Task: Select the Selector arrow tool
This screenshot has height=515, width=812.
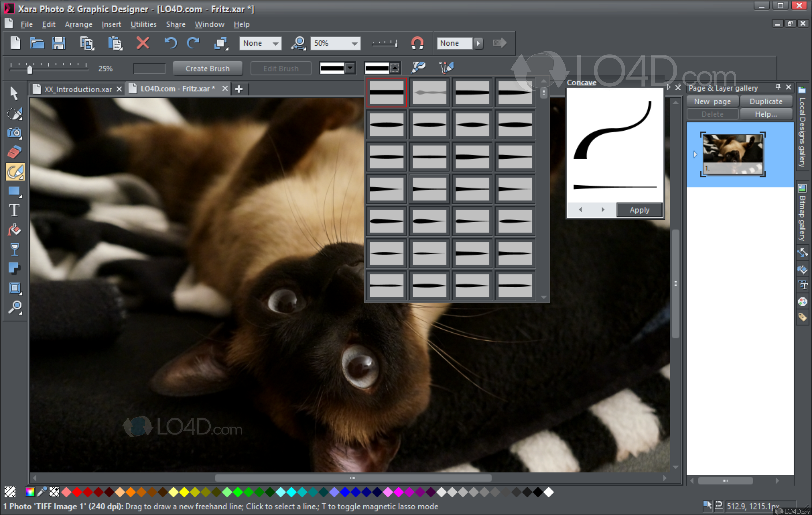Action: click(14, 94)
